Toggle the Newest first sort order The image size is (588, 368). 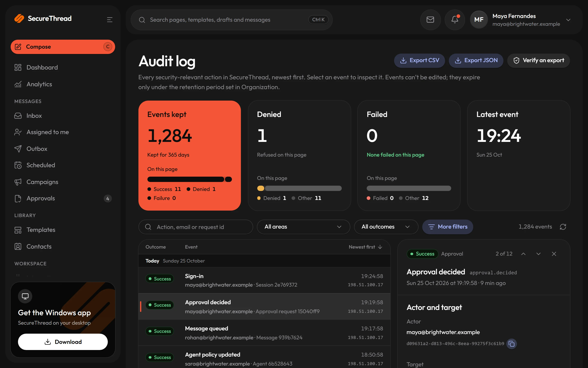pyautogui.click(x=365, y=247)
